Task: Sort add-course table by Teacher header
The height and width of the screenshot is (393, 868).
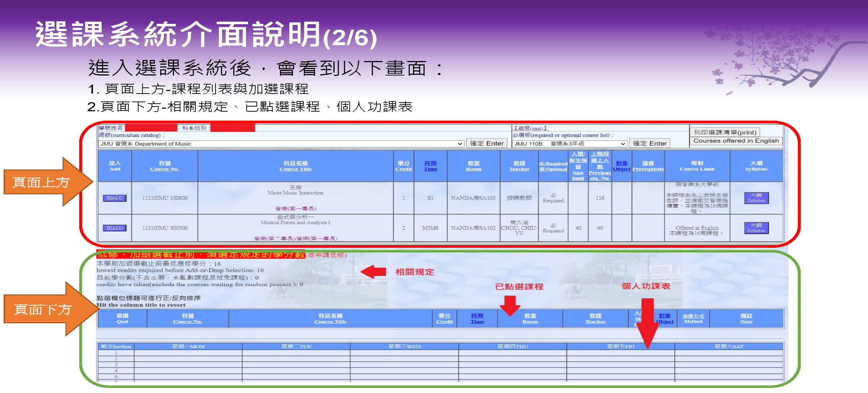Action: tap(519, 166)
